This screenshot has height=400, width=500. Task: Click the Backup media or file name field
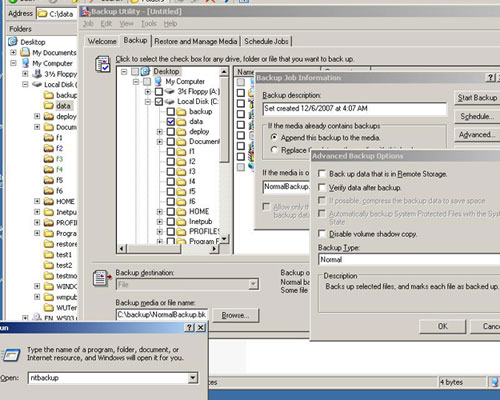162,315
